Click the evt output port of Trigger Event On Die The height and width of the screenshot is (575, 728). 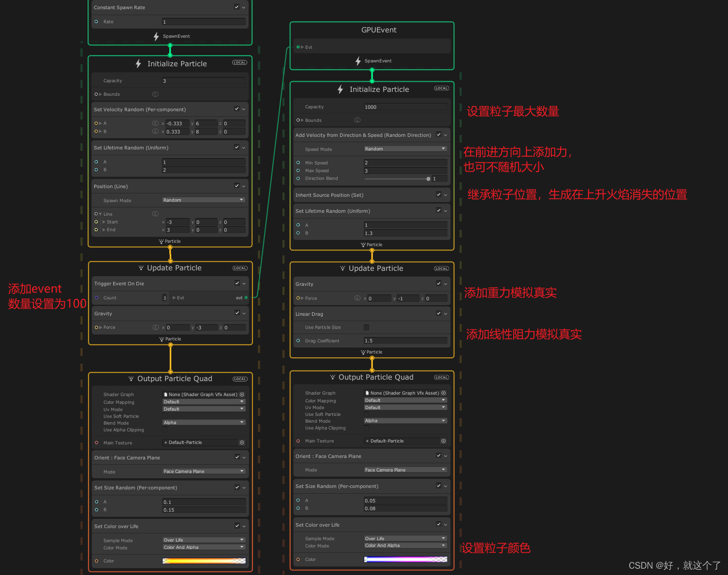(246, 298)
